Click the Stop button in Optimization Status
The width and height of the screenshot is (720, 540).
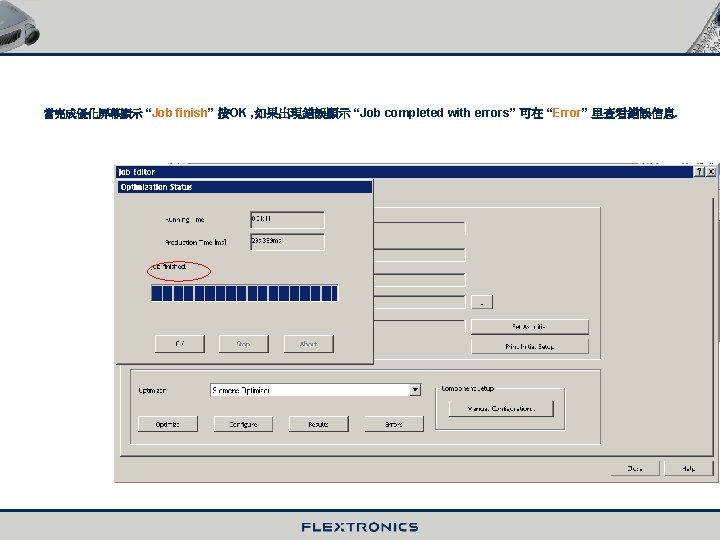243,343
